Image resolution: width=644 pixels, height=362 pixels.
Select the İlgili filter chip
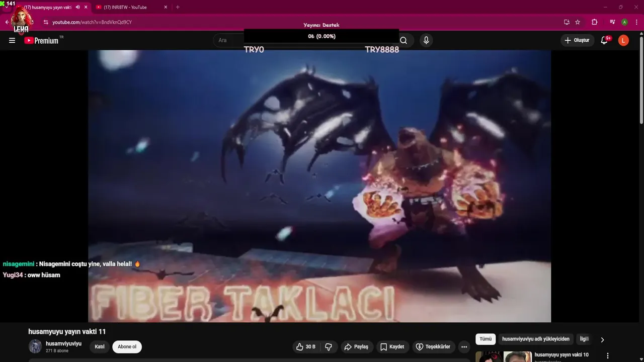point(584,339)
